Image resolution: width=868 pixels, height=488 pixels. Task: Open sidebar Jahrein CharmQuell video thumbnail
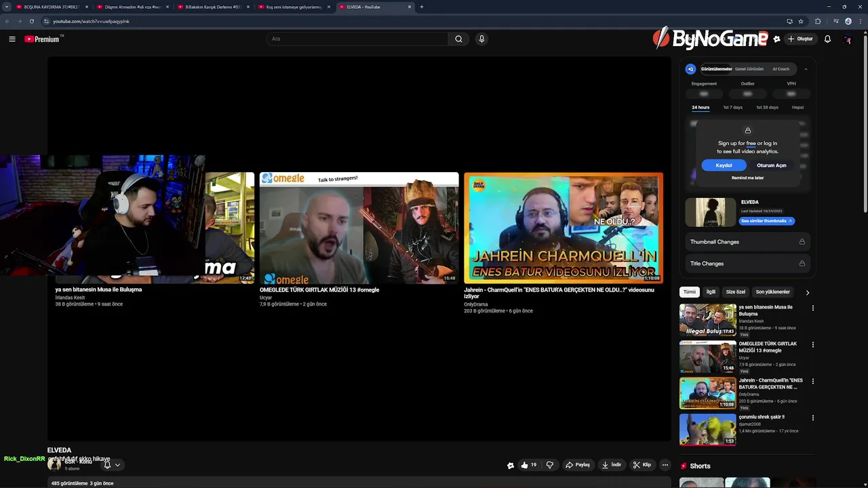[708, 393]
